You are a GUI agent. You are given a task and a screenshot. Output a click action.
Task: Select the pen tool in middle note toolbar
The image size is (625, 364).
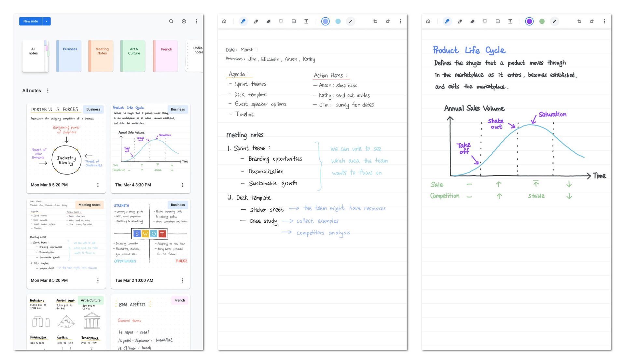pyautogui.click(x=243, y=21)
